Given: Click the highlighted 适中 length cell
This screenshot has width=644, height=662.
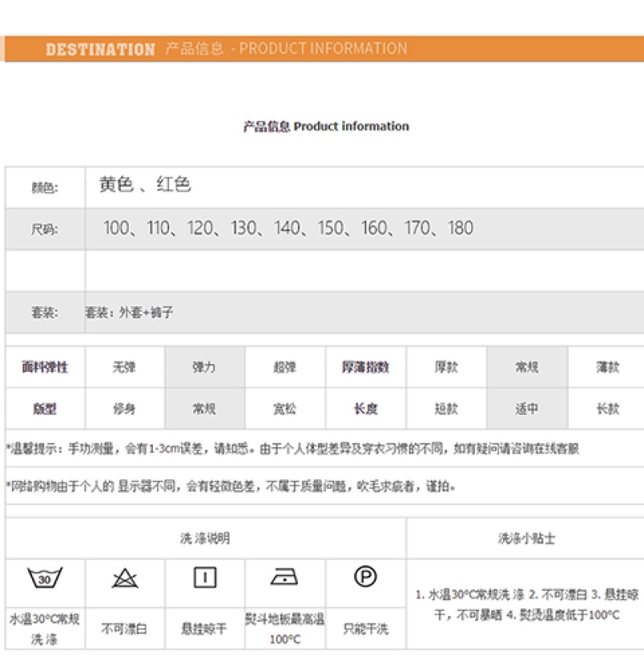Looking at the screenshot, I should pos(526,408).
